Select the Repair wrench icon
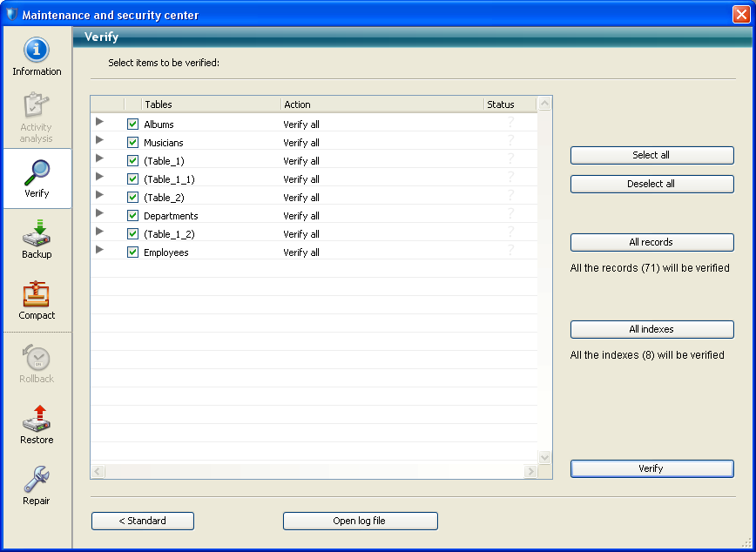Image resolution: width=756 pixels, height=552 pixels. tap(37, 480)
